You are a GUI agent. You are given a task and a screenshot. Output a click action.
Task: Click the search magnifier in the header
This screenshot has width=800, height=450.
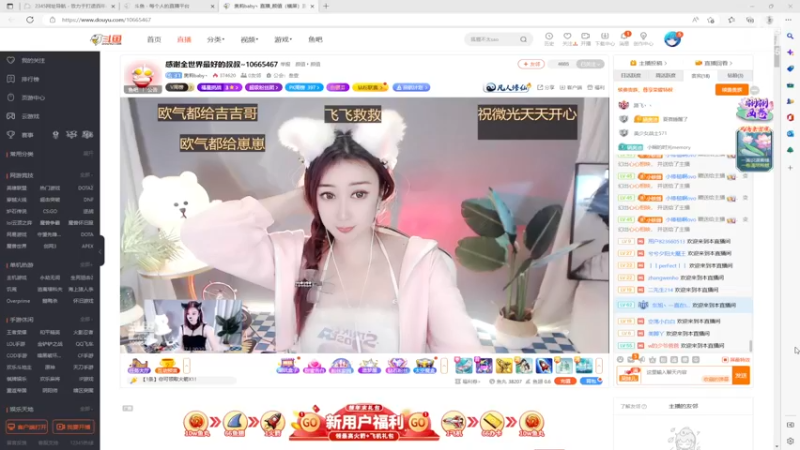click(x=523, y=39)
